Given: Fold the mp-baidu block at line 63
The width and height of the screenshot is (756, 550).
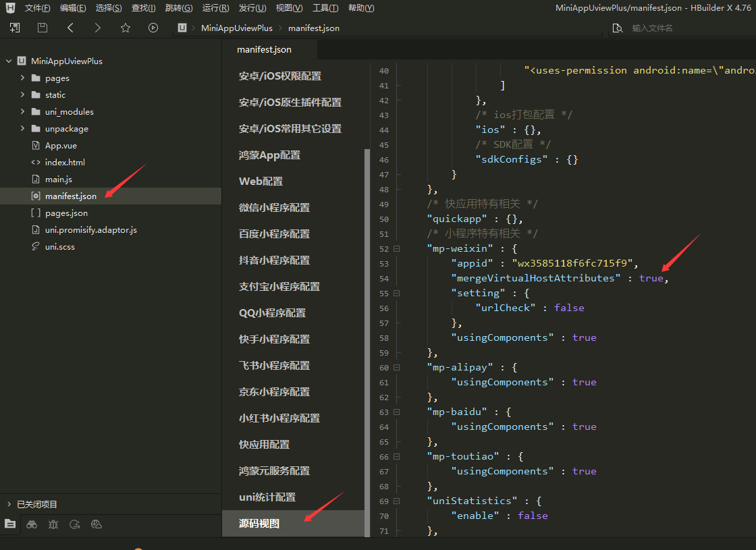Looking at the screenshot, I should coord(396,412).
